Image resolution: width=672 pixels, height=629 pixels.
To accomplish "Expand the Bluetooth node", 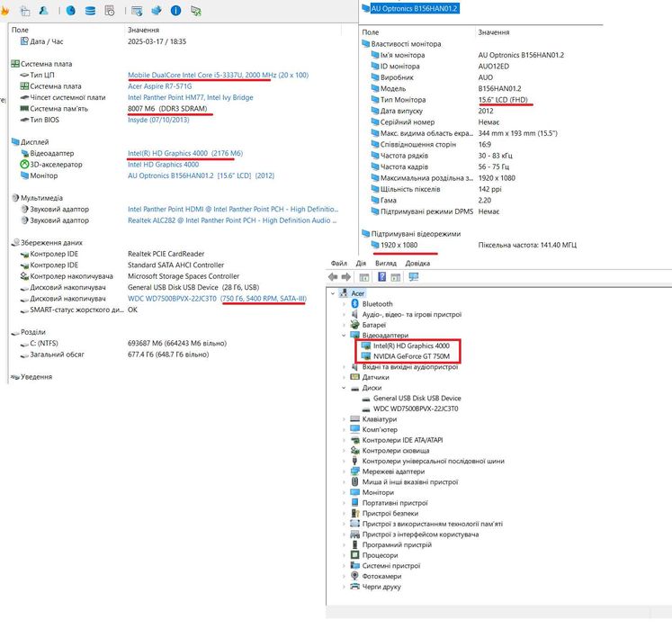I will pos(344,304).
